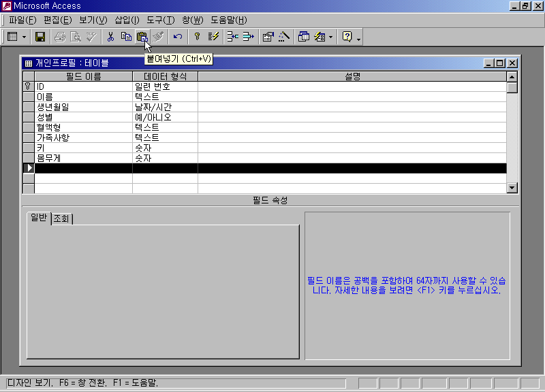Click the empty field name cell in highlighted row
The width and height of the screenshot is (545, 392).
coord(83,168)
